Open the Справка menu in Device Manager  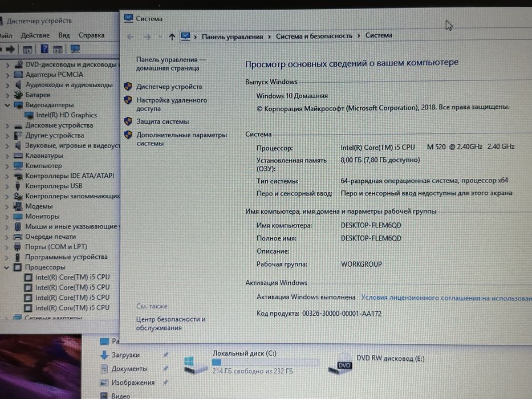tap(92, 35)
